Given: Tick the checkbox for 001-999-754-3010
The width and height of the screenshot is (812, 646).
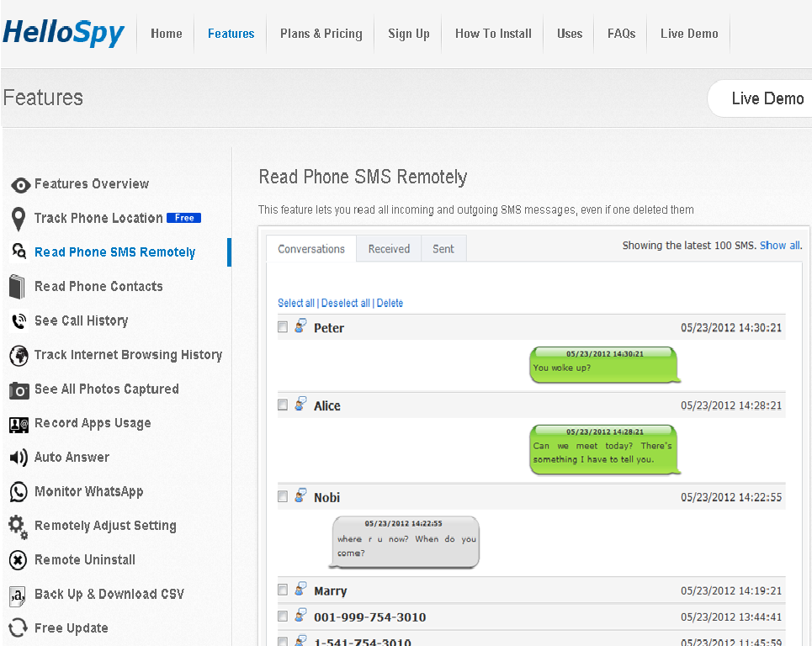Looking at the screenshot, I should [x=283, y=616].
